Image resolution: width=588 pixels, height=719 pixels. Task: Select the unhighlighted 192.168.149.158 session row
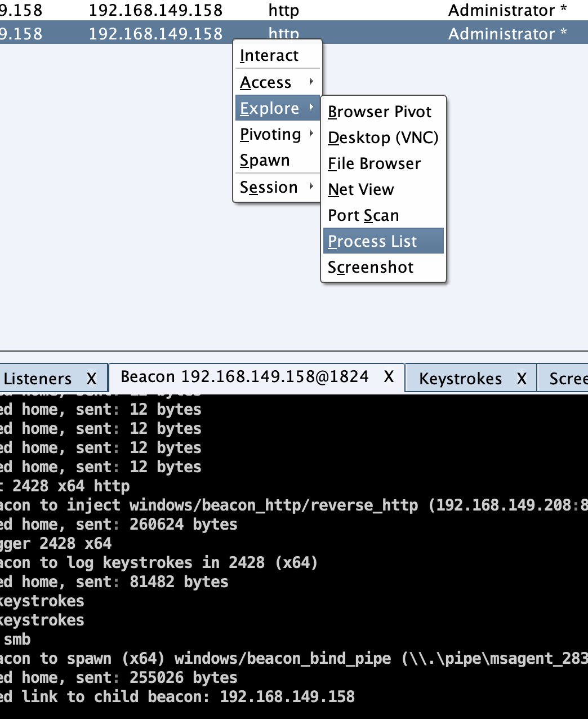click(x=294, y=10)
